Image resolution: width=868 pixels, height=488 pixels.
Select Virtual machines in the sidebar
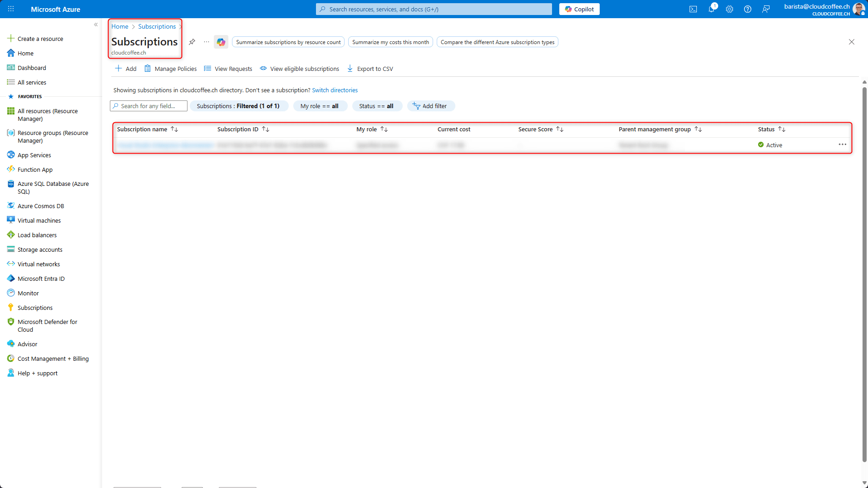tap(39, 220)
